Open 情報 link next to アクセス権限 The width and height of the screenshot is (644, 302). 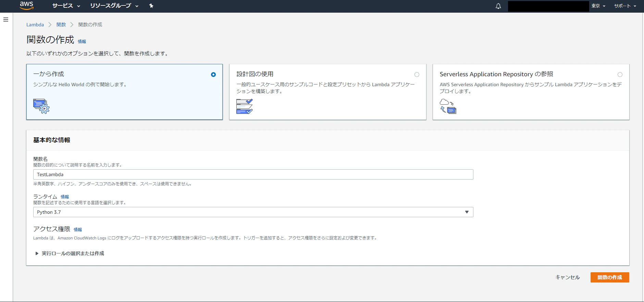pos(78,229)
